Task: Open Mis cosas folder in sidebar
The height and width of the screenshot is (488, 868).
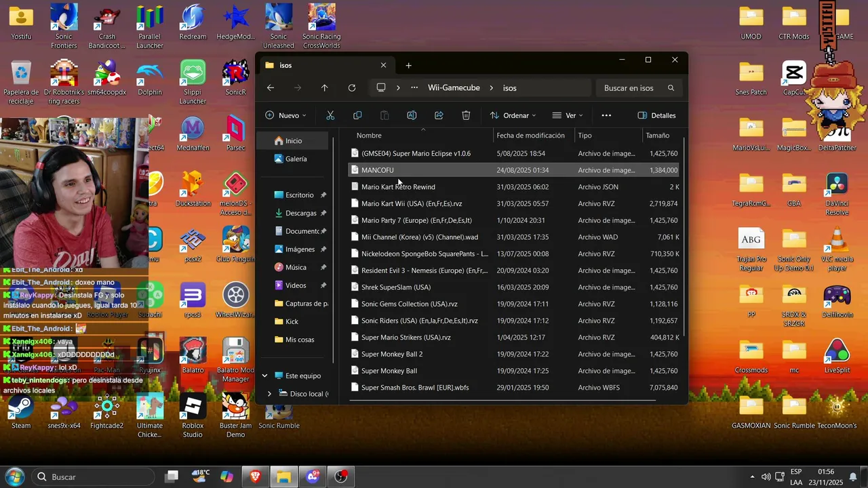Action: (296, 340)
